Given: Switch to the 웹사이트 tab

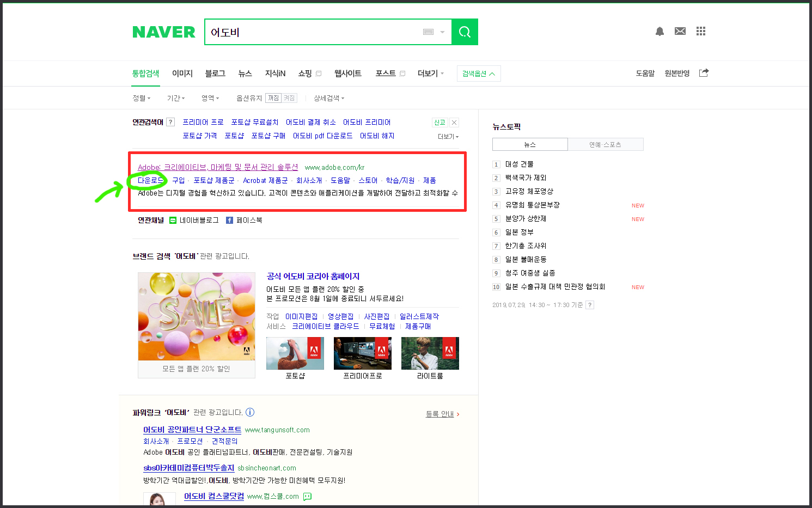Looking at the screenshot, I should [348, 74].
